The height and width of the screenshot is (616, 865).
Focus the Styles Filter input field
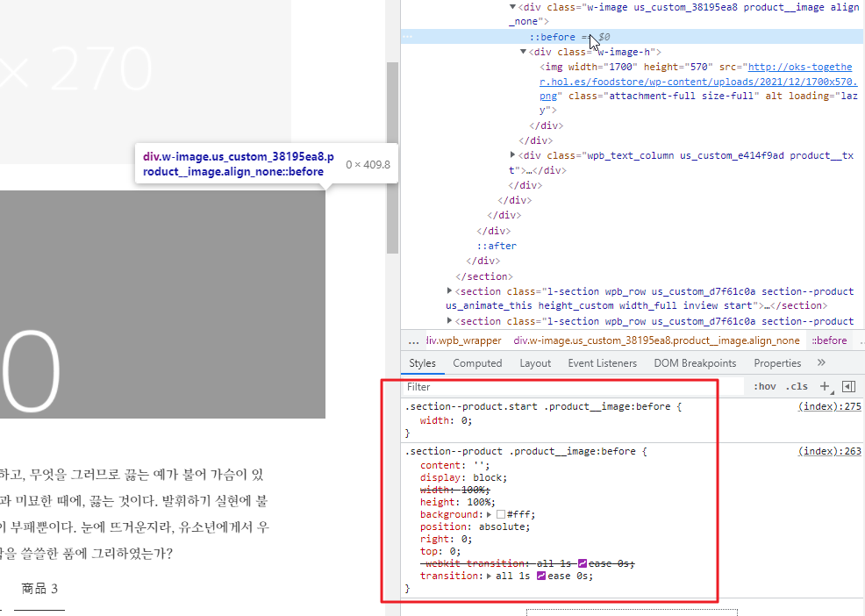pos(574,387)
